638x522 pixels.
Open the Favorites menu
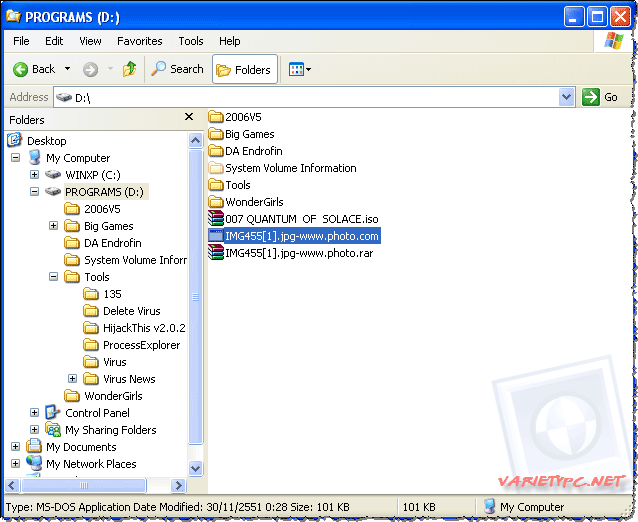[x=140, y=41]
